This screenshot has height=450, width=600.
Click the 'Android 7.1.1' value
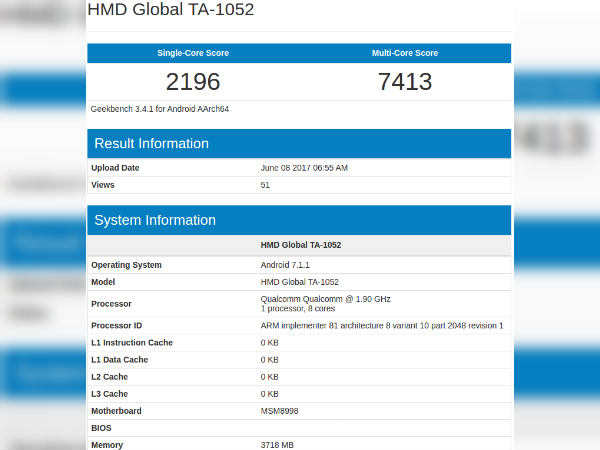point(285,265)
